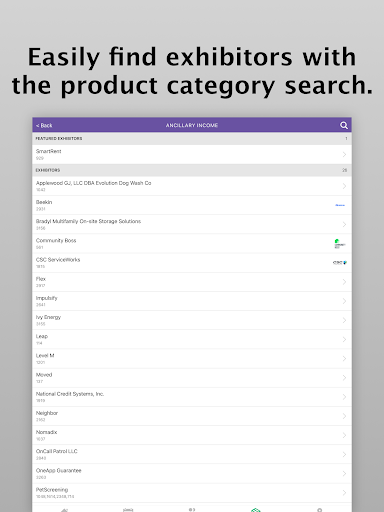Screen dimensions: 384x512
Task: Click the Beekin company logo
Action: pos(340,205)
